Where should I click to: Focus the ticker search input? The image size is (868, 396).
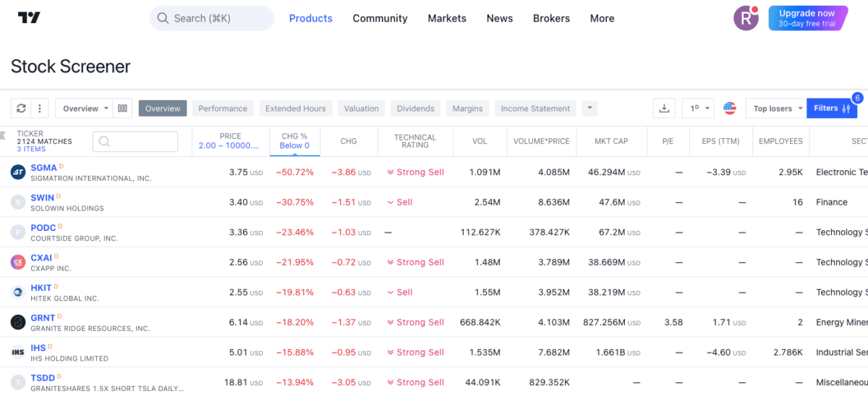135,142
